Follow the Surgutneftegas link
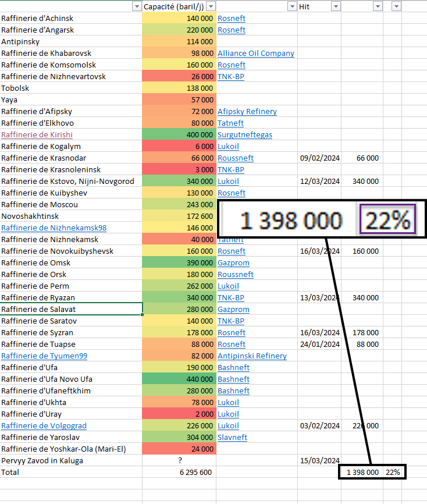Image resolution: width=427 pixels, height=504 pixels. (x=244, y=134)
